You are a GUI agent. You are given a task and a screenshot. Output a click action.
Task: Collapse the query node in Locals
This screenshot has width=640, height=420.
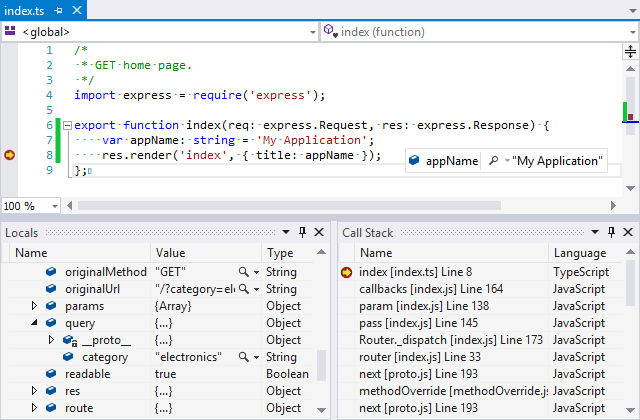(36, 323)
